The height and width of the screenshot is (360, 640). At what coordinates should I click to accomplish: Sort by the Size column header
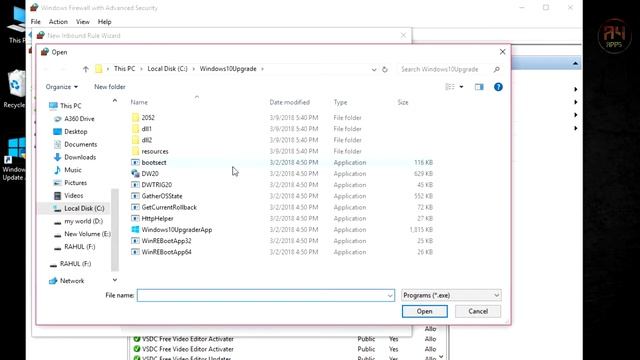(x=403, y=102)
